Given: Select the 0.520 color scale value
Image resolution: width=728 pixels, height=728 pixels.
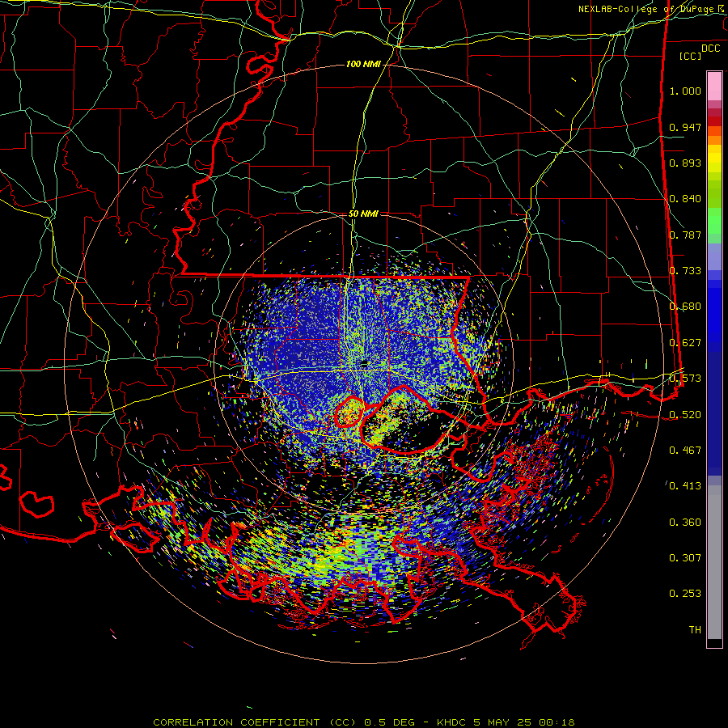Looking at the screenshot, I should [685, 415].
